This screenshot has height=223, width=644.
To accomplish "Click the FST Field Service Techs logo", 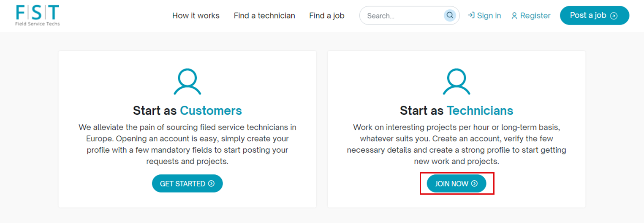I will pyautogui.click(x=38, y=15).
